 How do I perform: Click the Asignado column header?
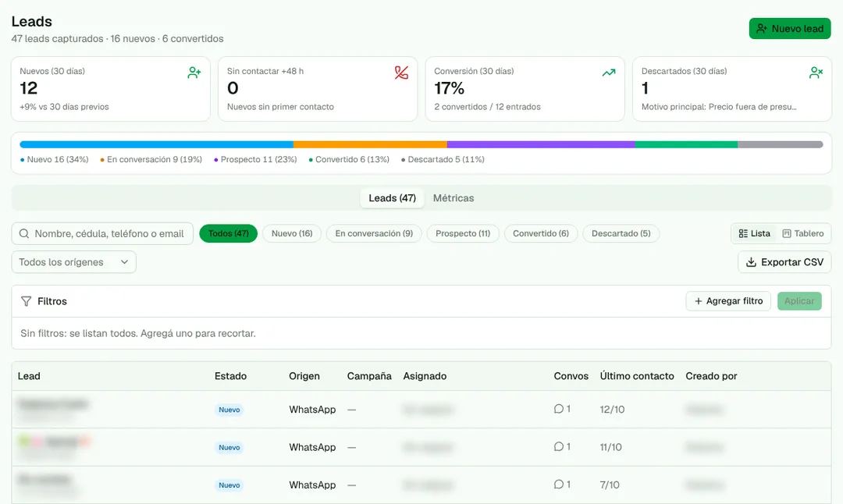coord(425,376)
